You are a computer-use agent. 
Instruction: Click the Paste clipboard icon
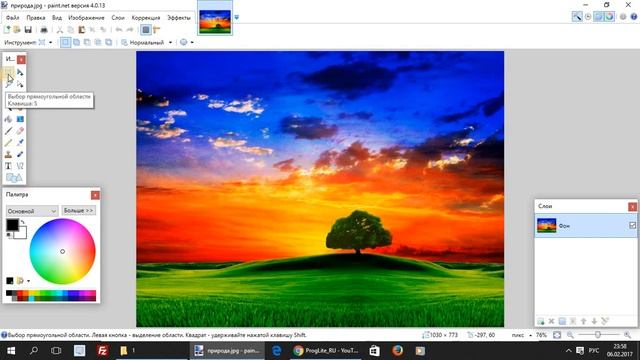[82, 29]
